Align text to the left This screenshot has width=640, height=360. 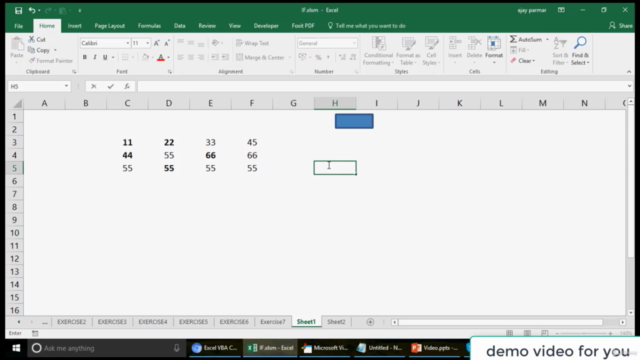click(x=180, y=57)
